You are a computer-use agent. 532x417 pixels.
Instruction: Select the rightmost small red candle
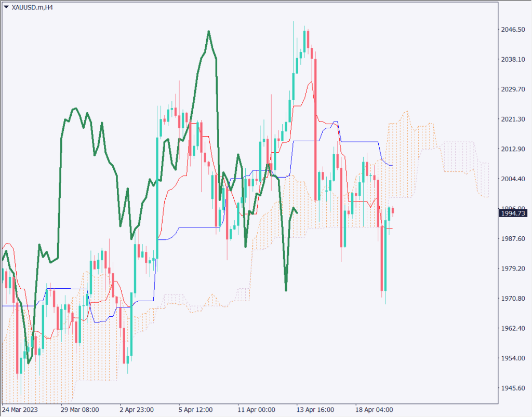(x=393, y=210)
